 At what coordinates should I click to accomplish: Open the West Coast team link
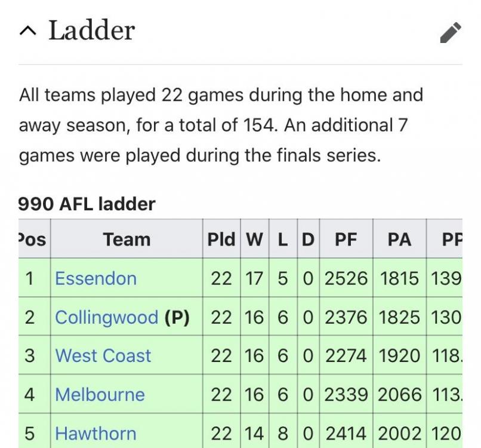pyautogui.click(x=103, y=356)
